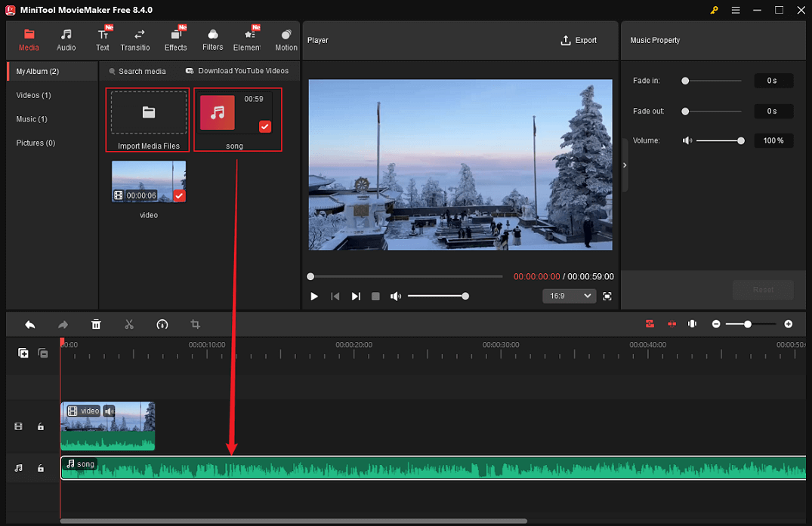Lock the music track
The image size is (812, 526).
(x=41, y=468)
